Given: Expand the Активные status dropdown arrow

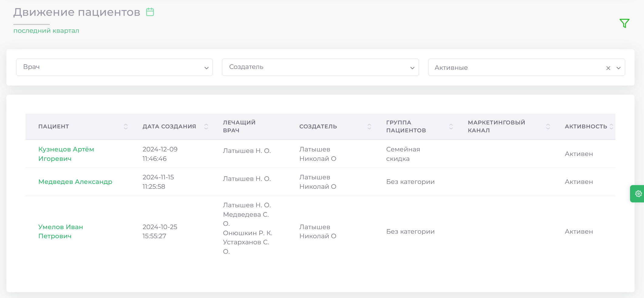Looking at the screenshot, I should [618, 68].
